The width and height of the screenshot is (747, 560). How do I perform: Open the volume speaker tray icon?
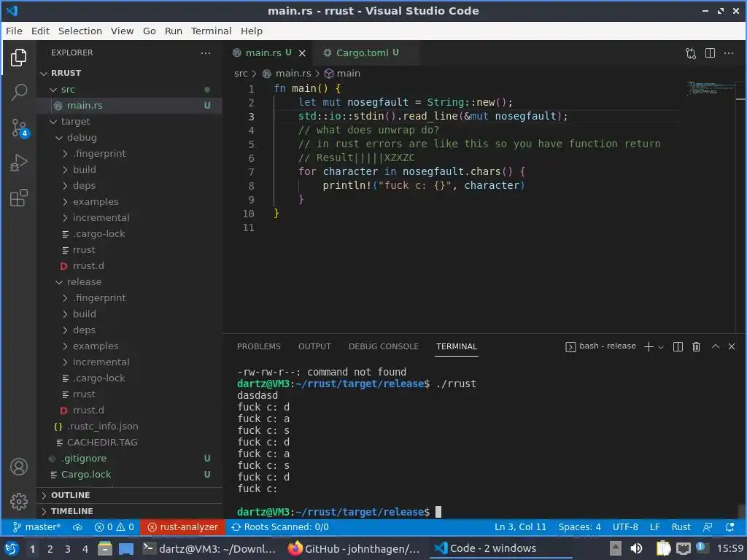(636, 548)
